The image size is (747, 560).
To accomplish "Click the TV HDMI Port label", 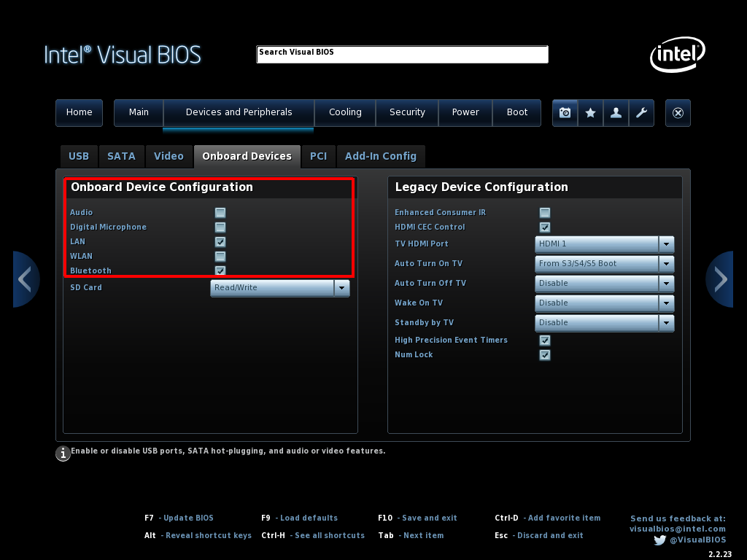I will (422, 244).
